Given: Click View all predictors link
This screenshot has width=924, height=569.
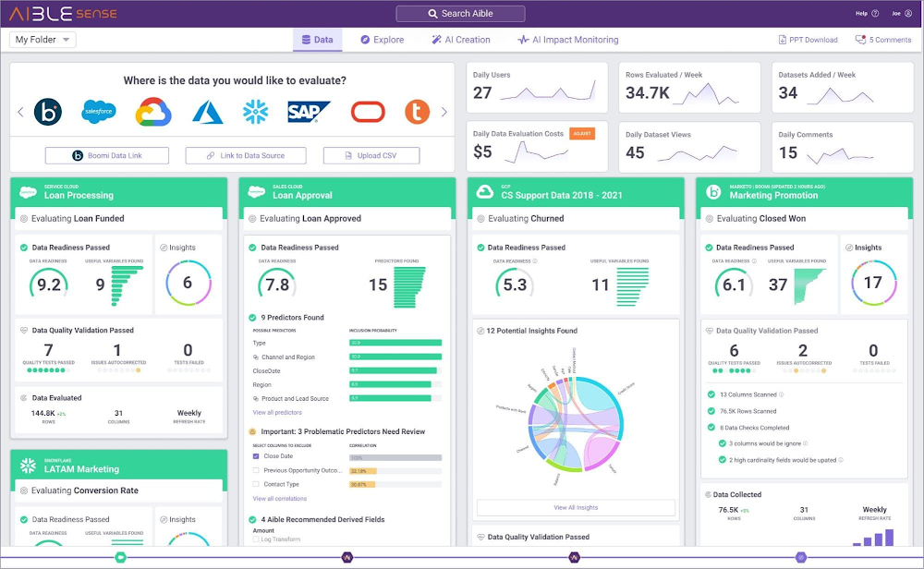Looking at the screenshot, I should tap(277, 412).
